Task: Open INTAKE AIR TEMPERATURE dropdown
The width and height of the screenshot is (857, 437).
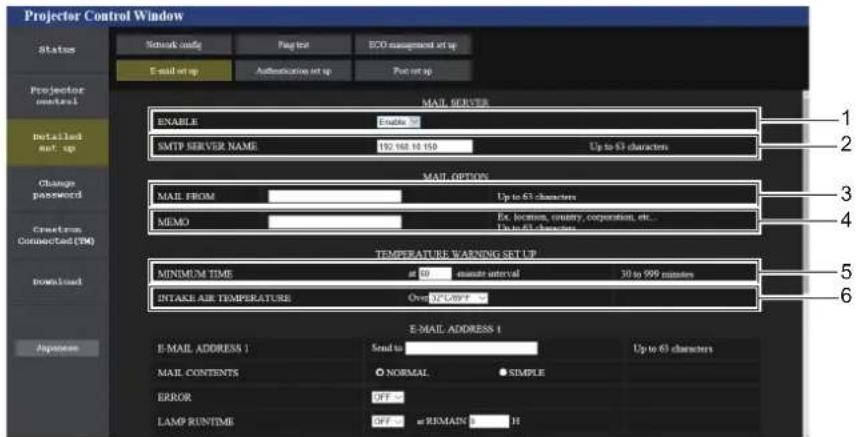Action: pos(458,298)
